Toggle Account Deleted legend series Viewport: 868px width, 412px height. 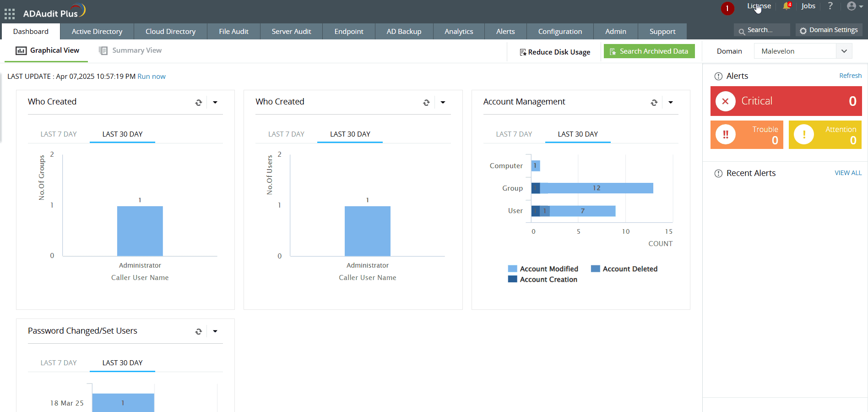[x=624, y=269]
